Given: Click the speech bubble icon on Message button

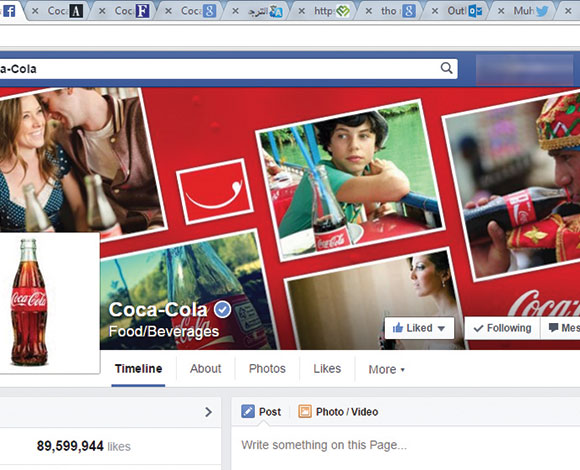Looking at the screenshot, I should coord(553,327).
